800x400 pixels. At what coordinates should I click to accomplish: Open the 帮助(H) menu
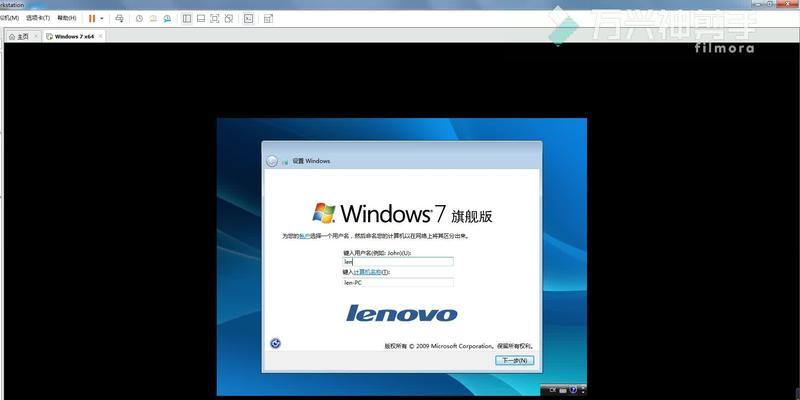coord(67,18)
